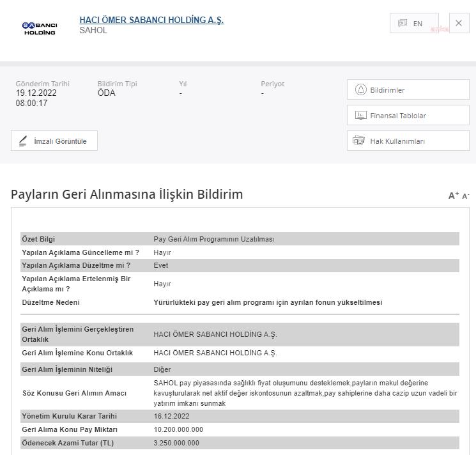
Task: Select the time 08:00:17
Action: (x=31, y=103)
